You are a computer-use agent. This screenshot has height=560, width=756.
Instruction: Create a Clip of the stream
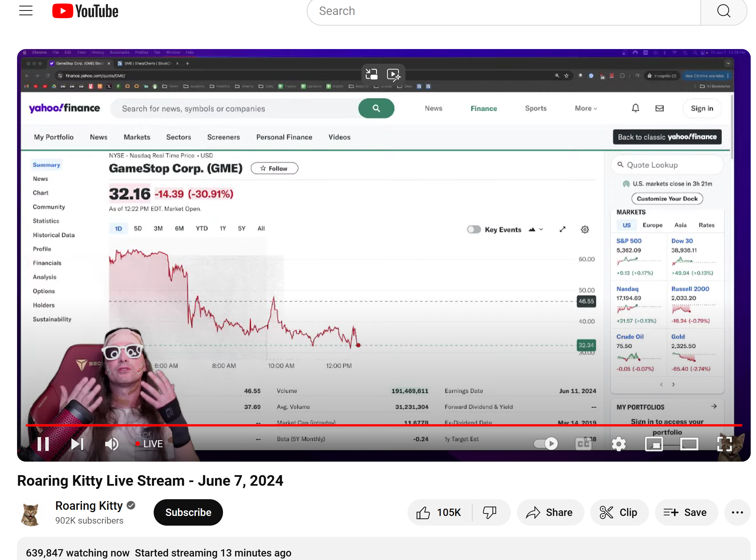[619, 512]
